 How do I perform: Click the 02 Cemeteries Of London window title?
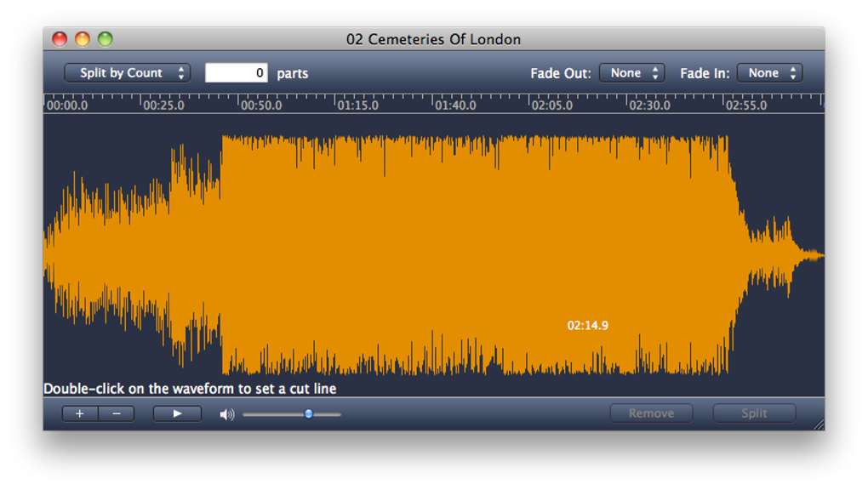click(433, 39)
